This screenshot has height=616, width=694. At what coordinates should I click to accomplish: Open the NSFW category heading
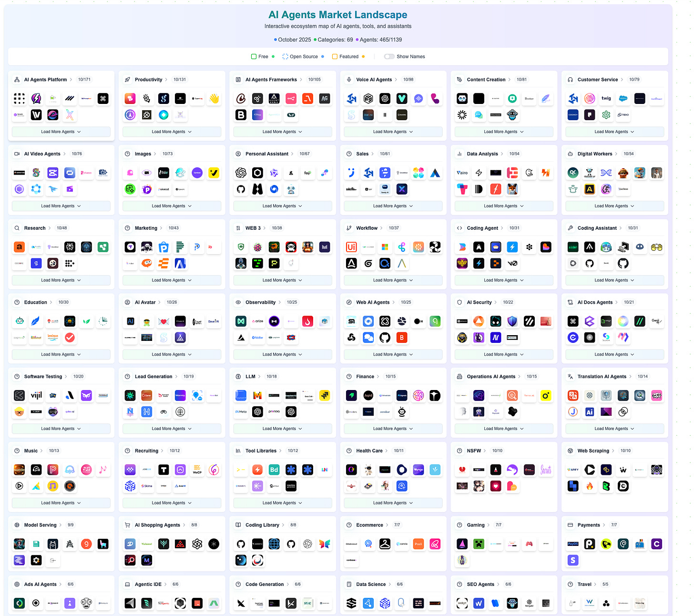click(474, 451)
